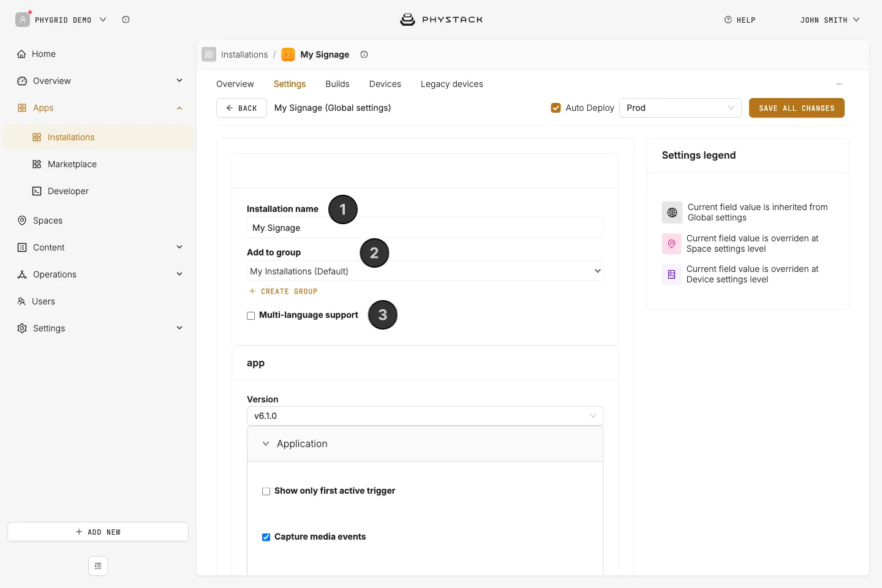This screenshot has height=588, width=882.
Task: Toggle the Auto Deploy checkbox
Action: click(x=556, y=108)
